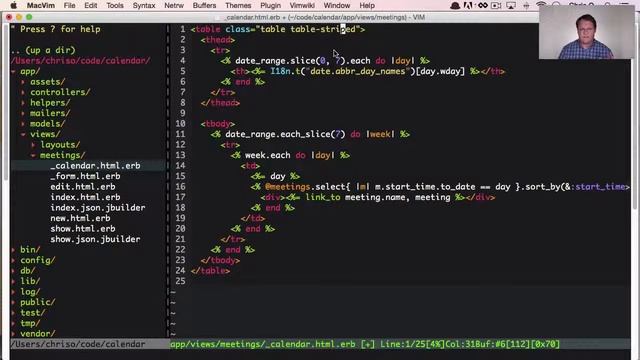Screen dimensions: 640x360
Task: Select index.html.erb in file tree
Action: tap(85, 197)
